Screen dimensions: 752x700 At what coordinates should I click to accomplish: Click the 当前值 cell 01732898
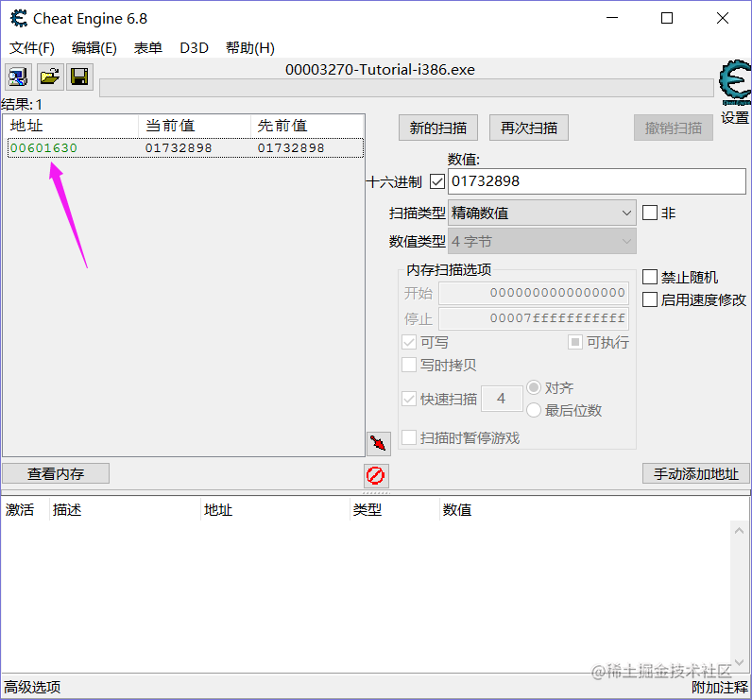point(179,147)
